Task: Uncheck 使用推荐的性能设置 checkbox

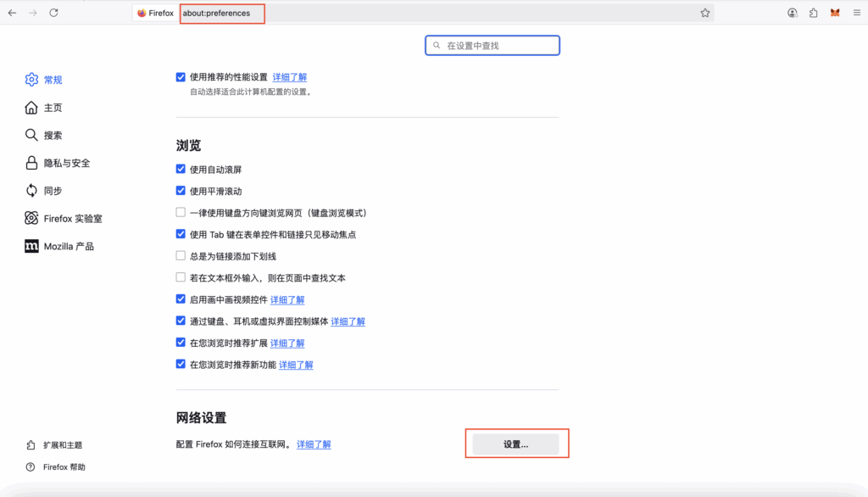Action: click(181, 77)
